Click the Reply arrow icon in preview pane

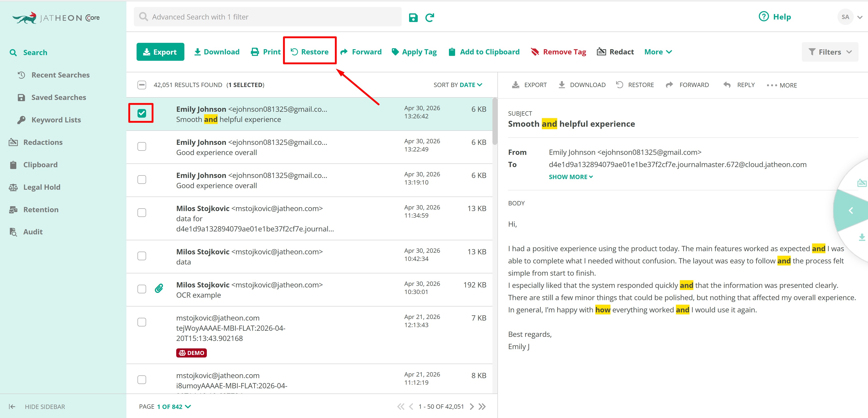point(727,85)
